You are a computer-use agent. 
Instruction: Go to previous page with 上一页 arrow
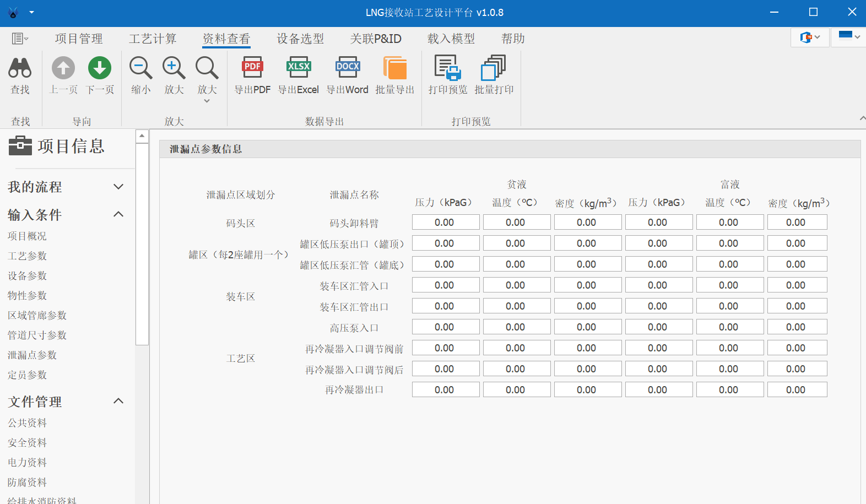click(63, 68)
